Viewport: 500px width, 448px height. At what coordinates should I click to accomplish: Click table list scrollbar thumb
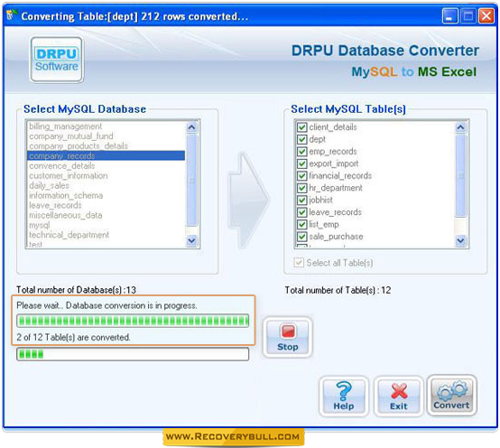[x=461, y=175]
